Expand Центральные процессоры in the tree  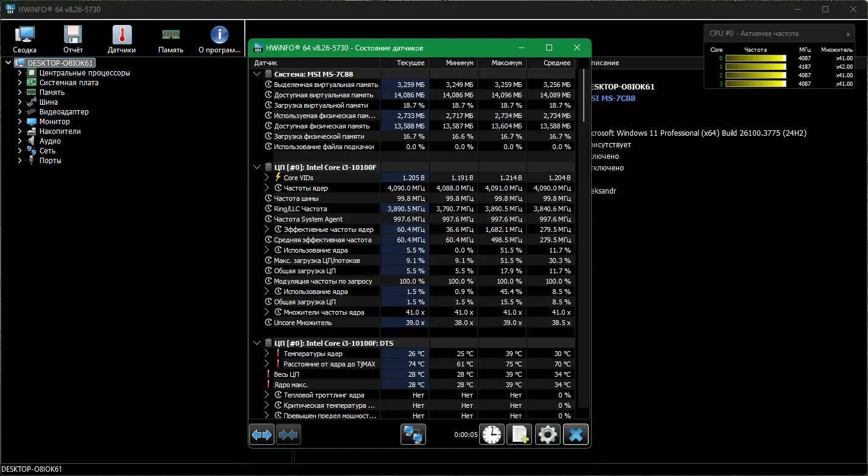(x=19, y=73)
